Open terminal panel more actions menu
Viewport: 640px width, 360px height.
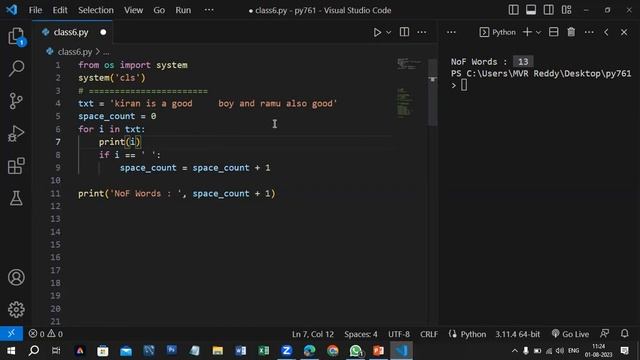click(589, 32)
